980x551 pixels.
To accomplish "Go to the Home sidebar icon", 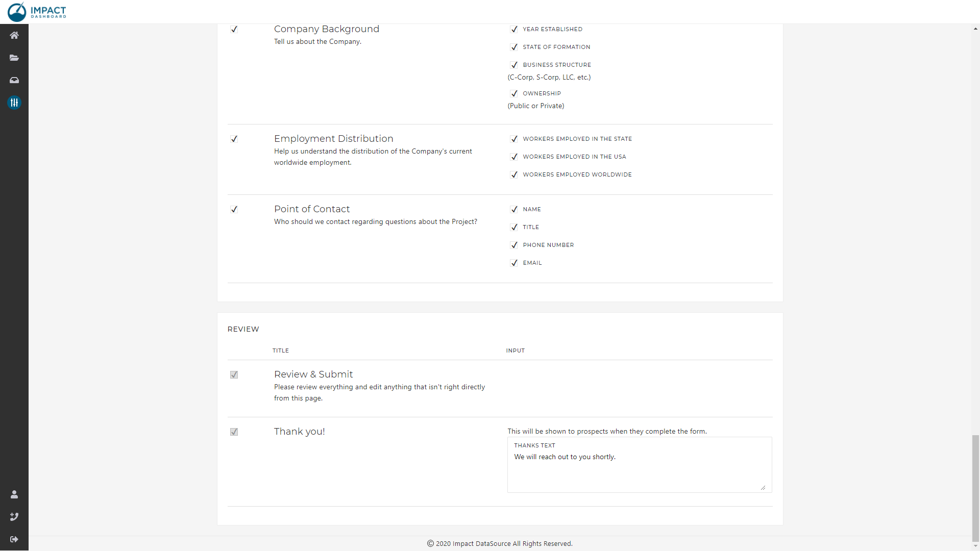I will pos(14,35).
